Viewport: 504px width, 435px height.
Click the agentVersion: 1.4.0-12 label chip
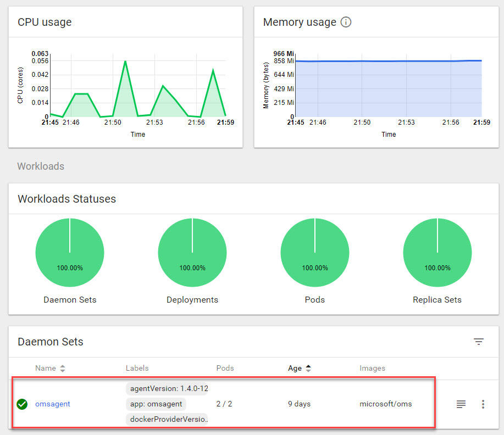tap(167, 388)
